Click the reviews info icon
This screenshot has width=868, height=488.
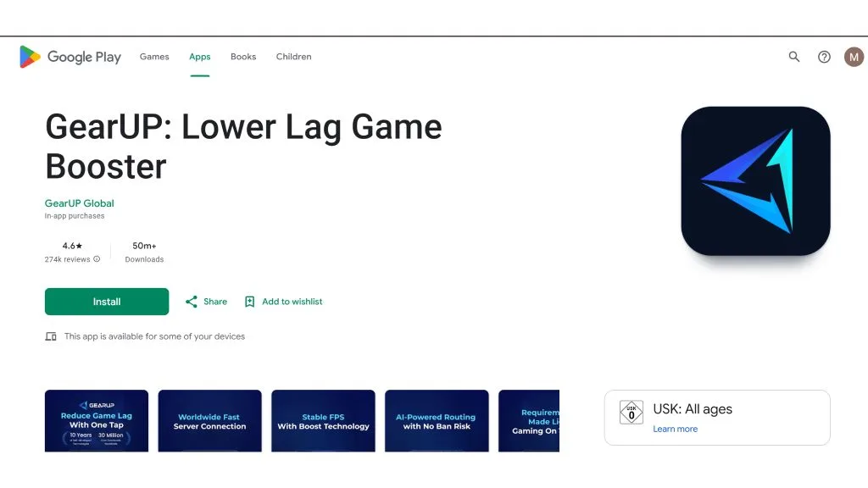click(x=97, y=259)
